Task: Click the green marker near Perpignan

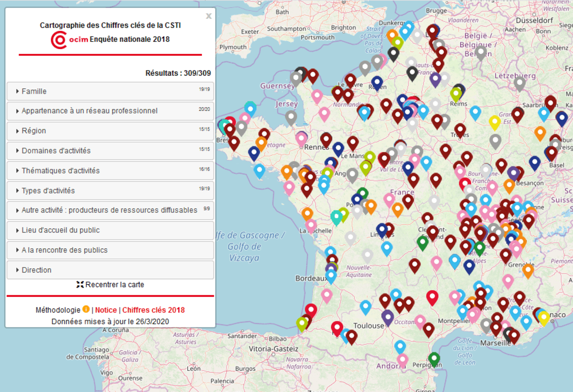Action: [434, 359]
